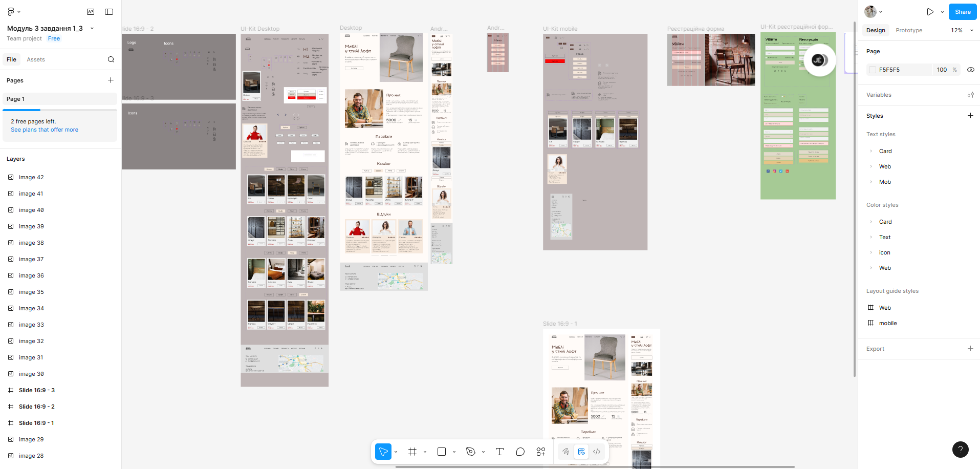Viewport: 980px width, 469px height.
Task: Open the Actions components tool
Action: [x=541, y=452]
